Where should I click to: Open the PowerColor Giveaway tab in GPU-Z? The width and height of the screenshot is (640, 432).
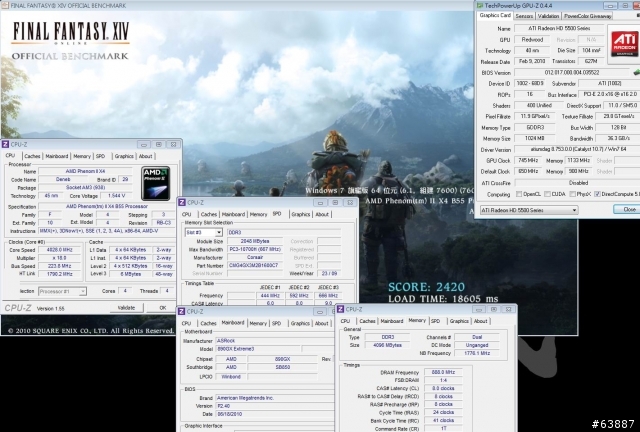pos(587,16)
